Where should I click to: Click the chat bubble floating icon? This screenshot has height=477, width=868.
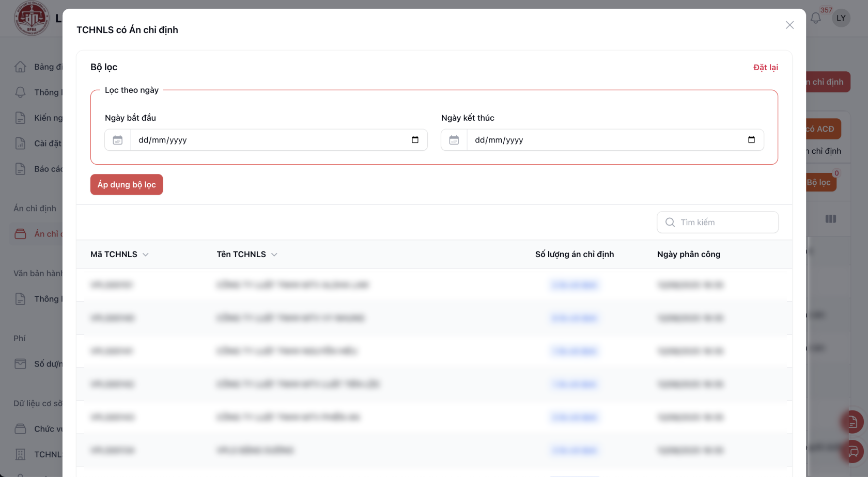click(853, 452)
